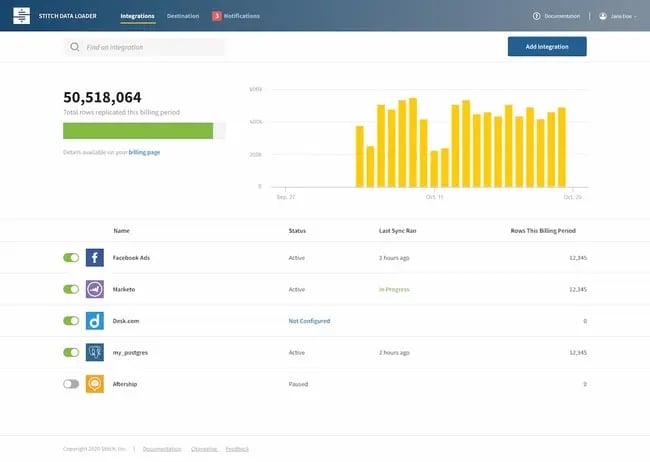
Task: Enable the Aftership integration toggle
Action: [x=71, y=383]
